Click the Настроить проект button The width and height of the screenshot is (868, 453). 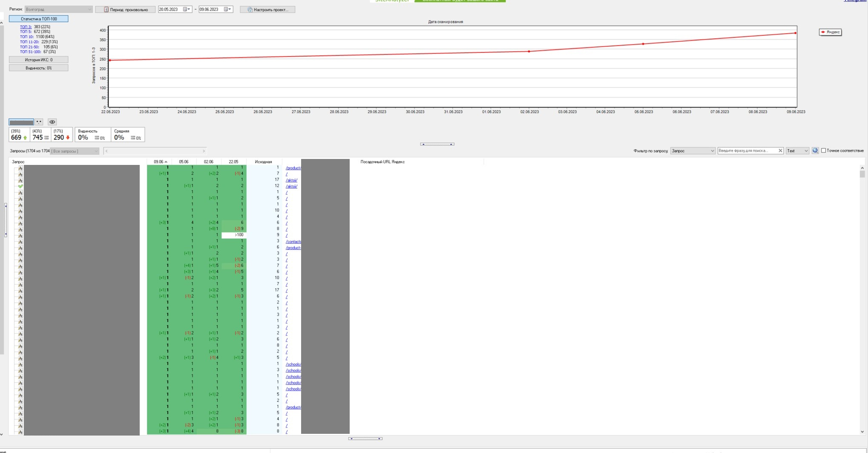tap(267, 9)
